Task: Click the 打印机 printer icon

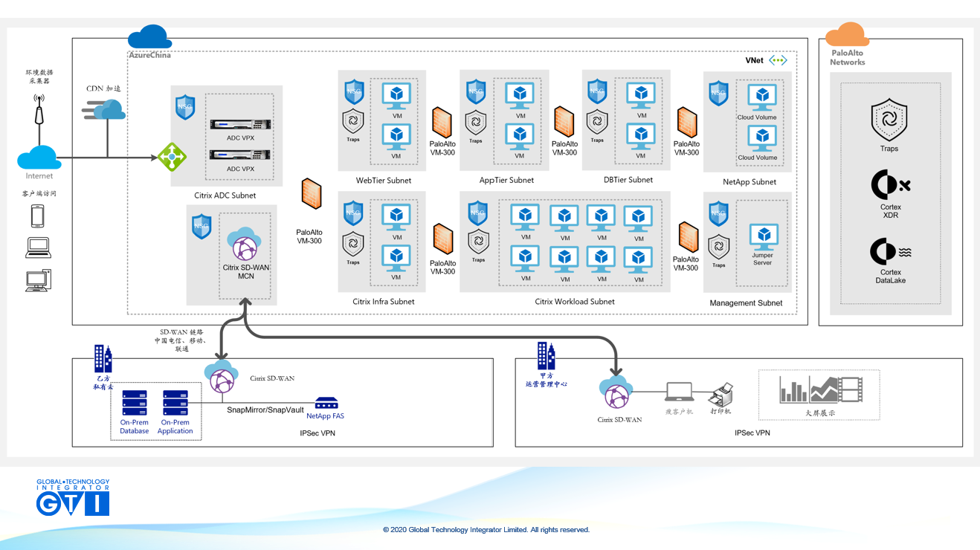Action: click(721, 394)
